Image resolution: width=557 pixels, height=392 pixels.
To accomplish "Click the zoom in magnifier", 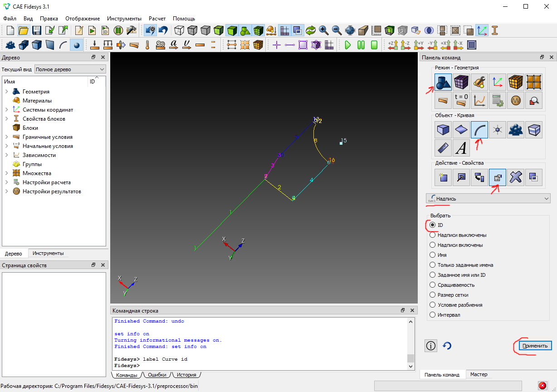I will (324, 30).
